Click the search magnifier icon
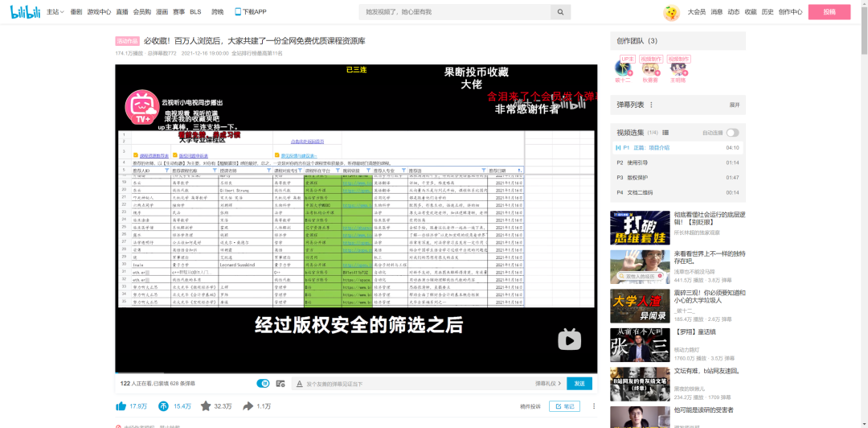This screenshot has width=868, height=428. [x=560, y=12]
